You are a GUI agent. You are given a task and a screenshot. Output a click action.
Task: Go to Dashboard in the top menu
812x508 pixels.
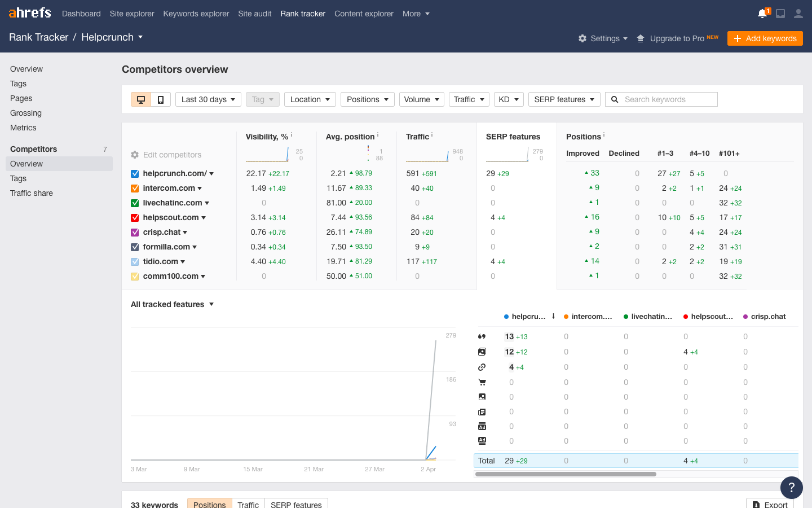81,14
